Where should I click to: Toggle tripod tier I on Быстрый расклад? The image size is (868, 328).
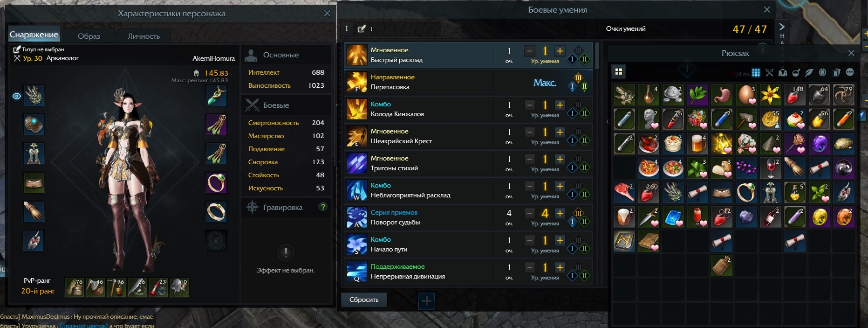click(573, 59)
